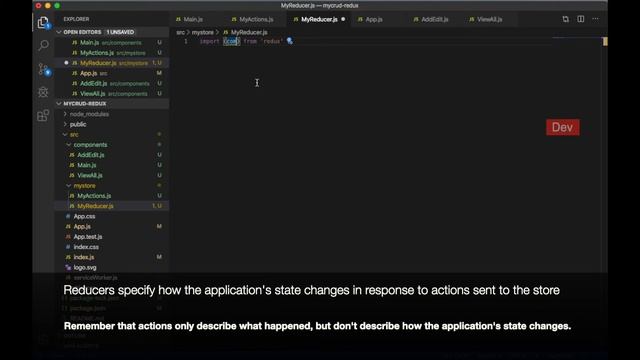This screenshot has height=360, width=640.
Task: Switch to the MyActions.js tab
Action: coord(256,19)
